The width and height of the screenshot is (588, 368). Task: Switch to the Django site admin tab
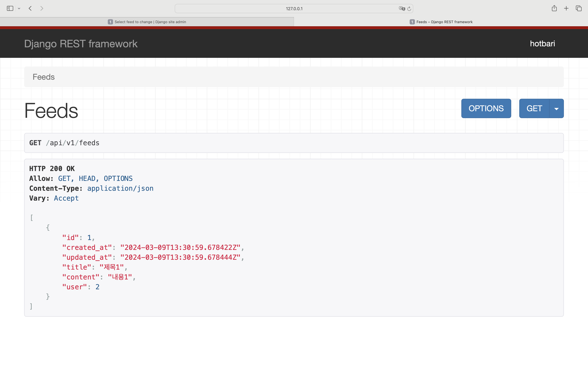click(x=147, y=22)
